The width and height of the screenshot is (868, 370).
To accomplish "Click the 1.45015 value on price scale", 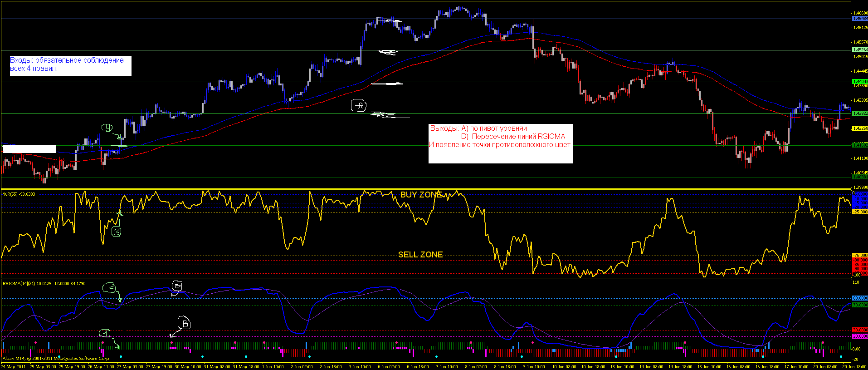I will (x=860, y=57).
